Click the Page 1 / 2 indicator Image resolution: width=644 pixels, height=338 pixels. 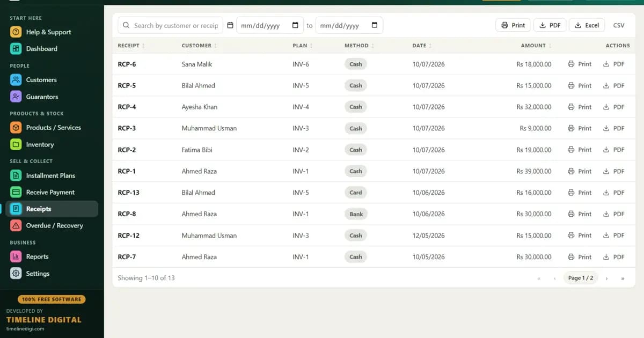[x=581, y=278]
